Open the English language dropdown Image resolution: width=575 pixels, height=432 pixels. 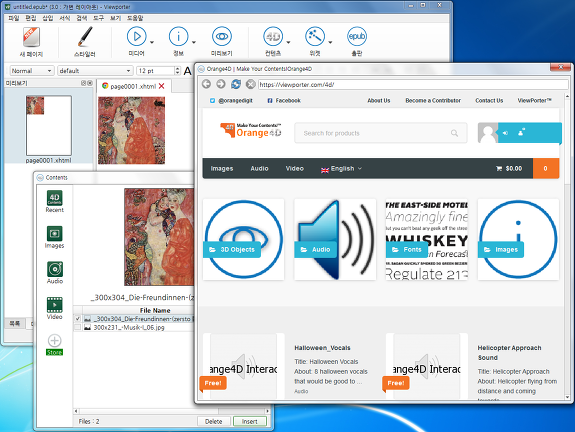[x=341, y=169]
